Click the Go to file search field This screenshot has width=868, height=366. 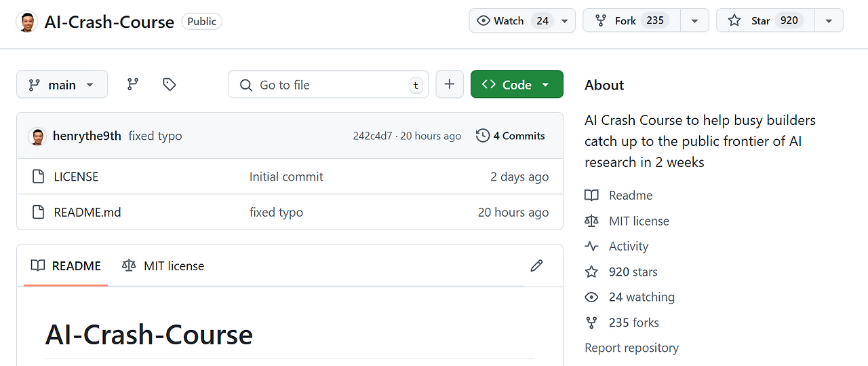click(328, 85)
